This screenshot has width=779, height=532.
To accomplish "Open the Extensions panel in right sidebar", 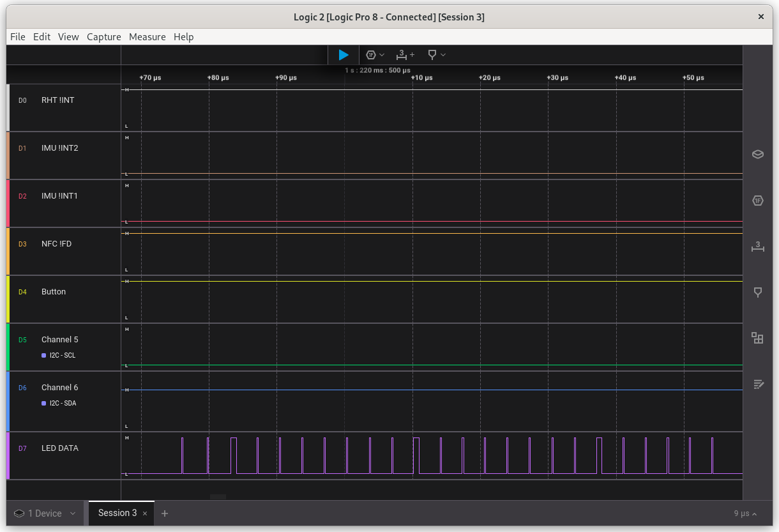I will tap(758, 338).
